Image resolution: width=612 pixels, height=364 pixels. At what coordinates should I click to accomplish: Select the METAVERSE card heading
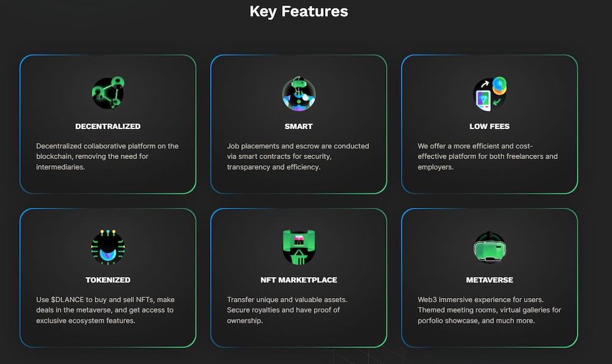pos(490,280)
